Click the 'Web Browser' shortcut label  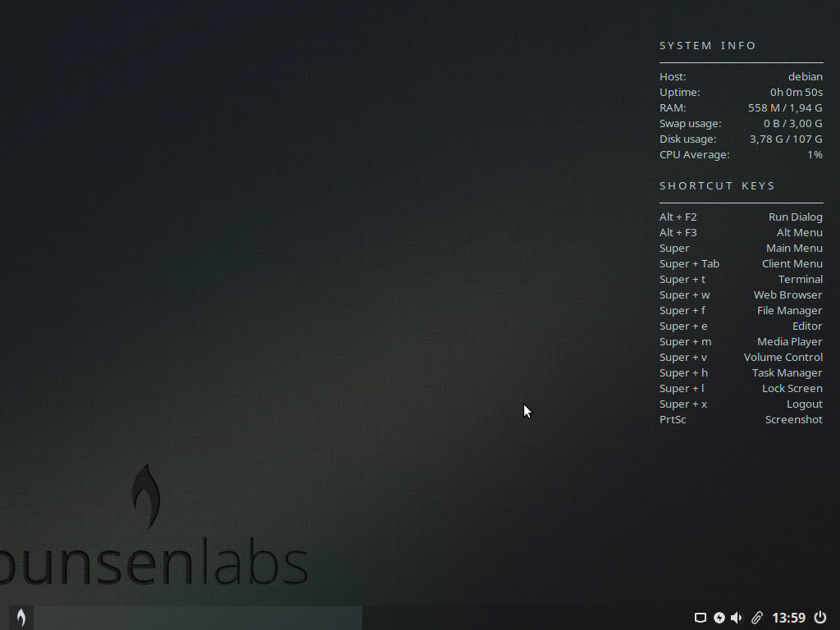pos(788,294)
